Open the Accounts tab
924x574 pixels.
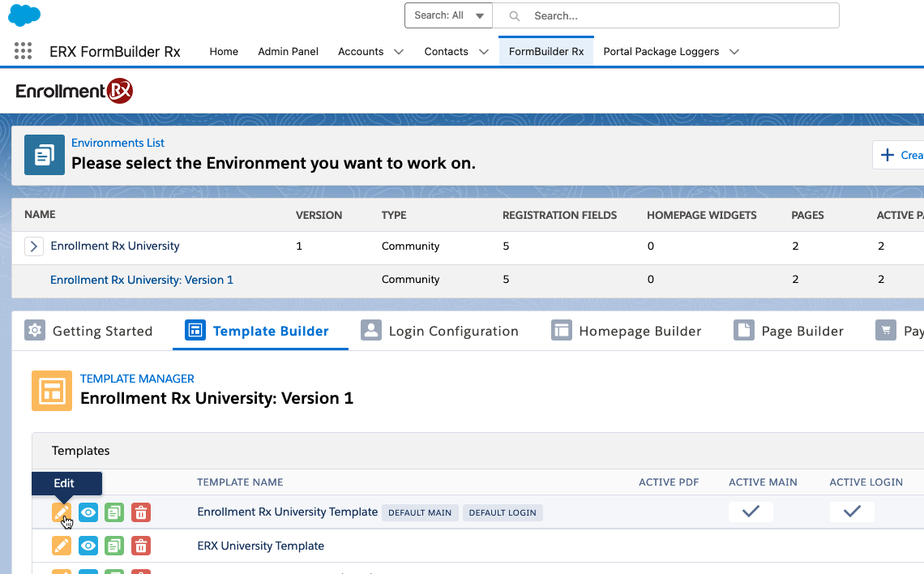pos(361,52)
